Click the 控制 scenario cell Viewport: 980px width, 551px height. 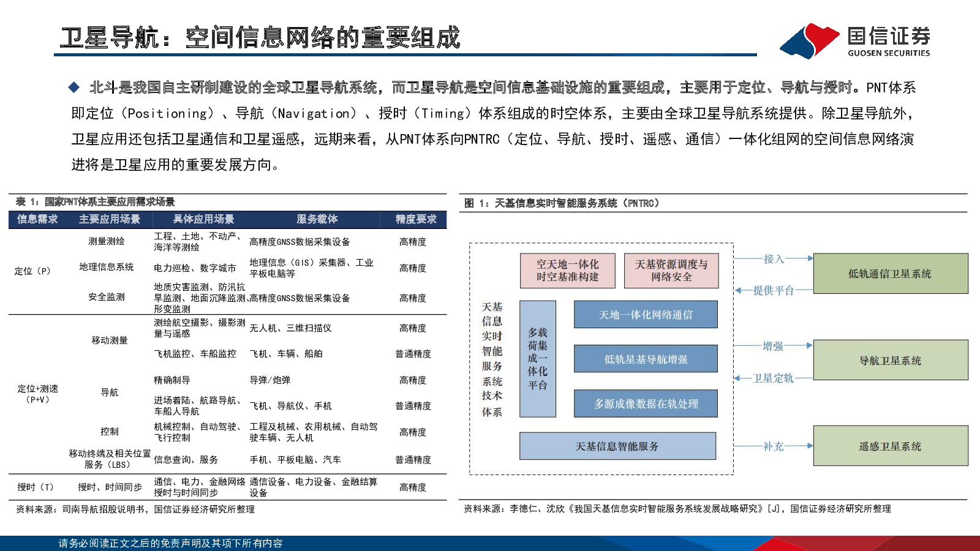110,432
